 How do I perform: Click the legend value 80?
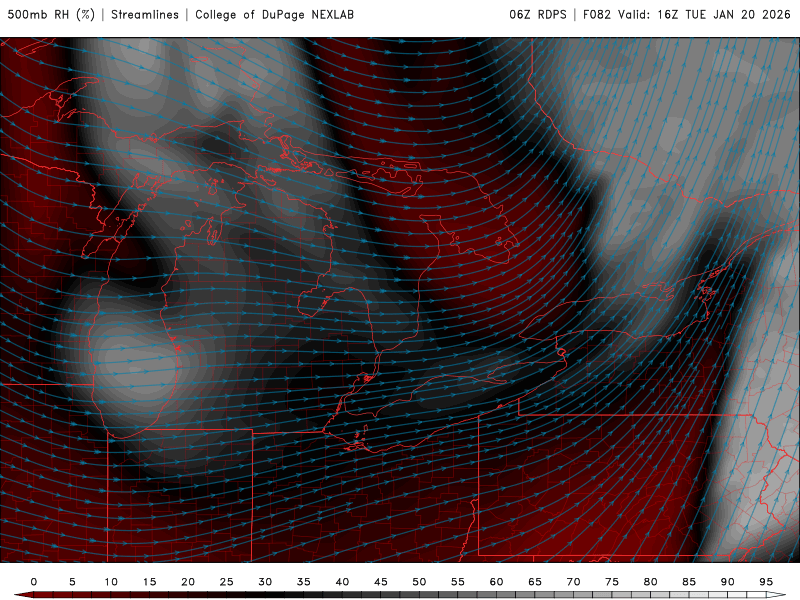click(x=651, y=582)
